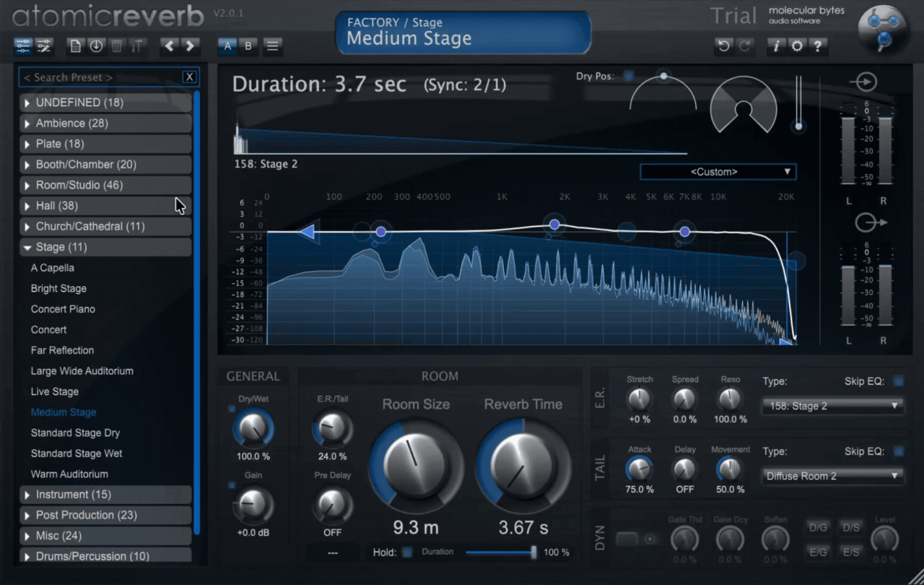
Task: Click the dimmed EQ node near 4K
Action: [x=627, y=232]
